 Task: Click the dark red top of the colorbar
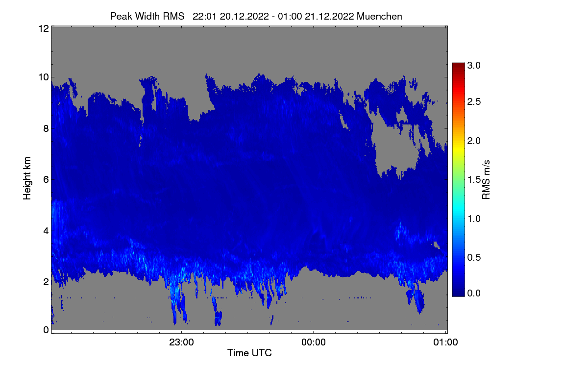point(458,66)
